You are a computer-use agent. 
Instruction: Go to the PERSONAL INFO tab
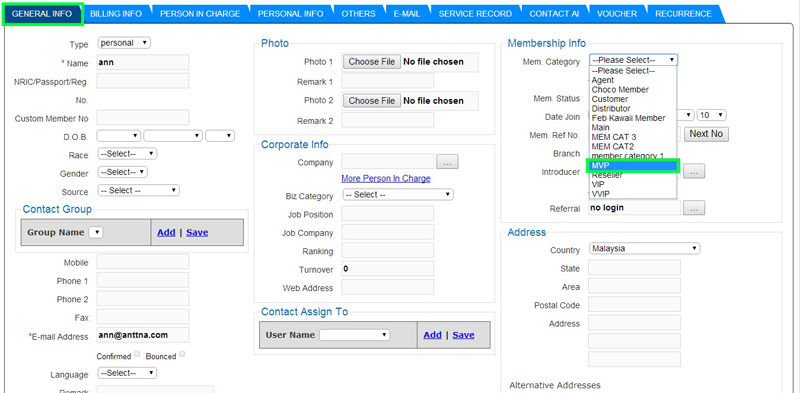click(290, 14)
